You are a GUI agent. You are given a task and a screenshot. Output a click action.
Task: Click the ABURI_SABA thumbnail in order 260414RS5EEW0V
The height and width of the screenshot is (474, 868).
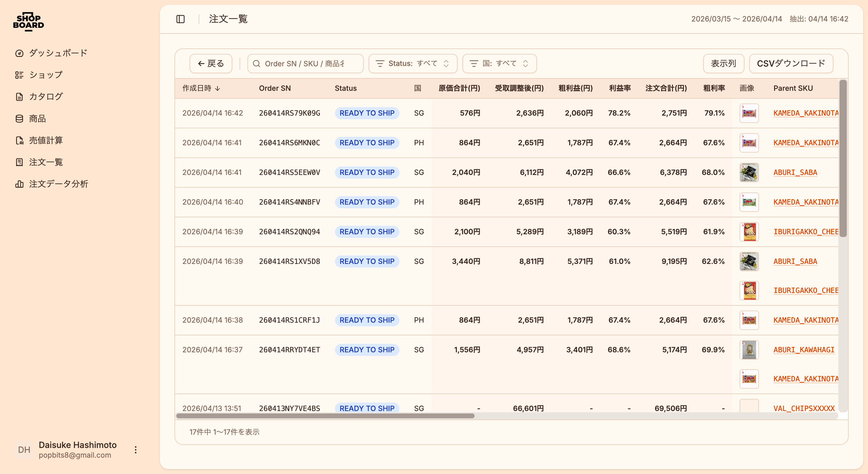click(x=749, y=172)
